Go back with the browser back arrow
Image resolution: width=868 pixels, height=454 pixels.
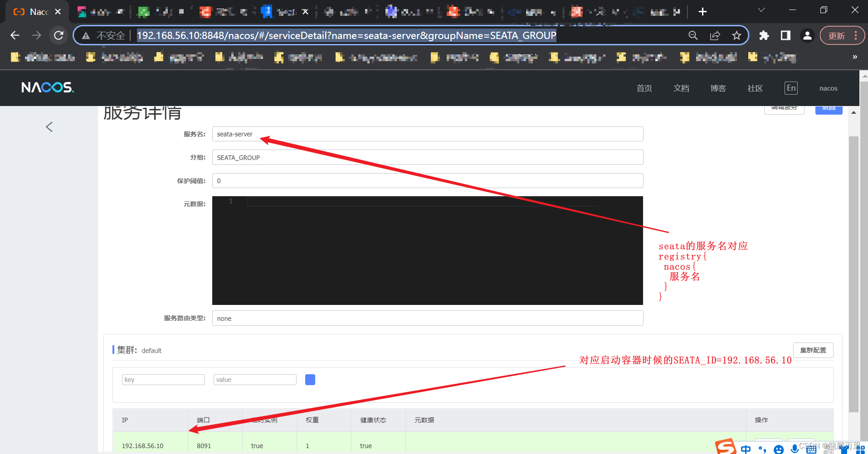(15, 35)
